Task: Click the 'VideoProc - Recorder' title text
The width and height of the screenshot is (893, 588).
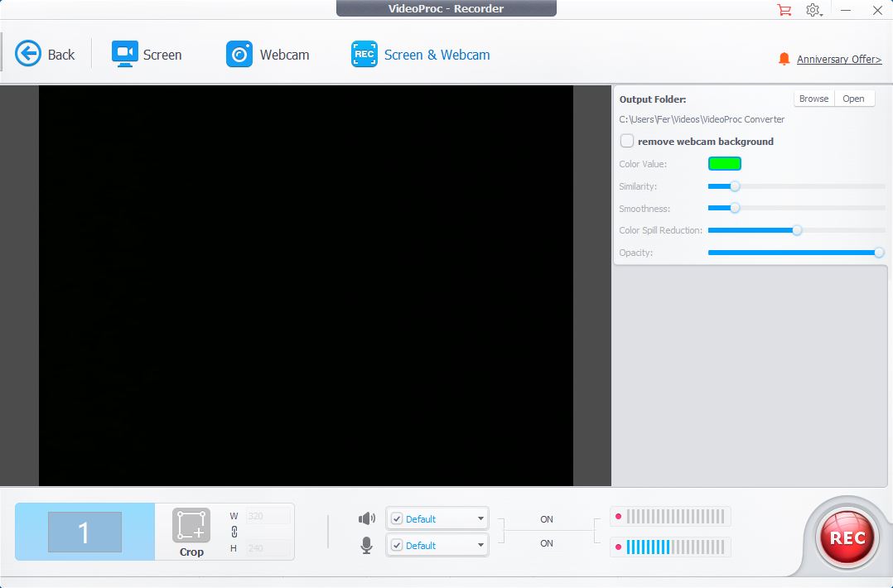Action: tap(446, 8)
